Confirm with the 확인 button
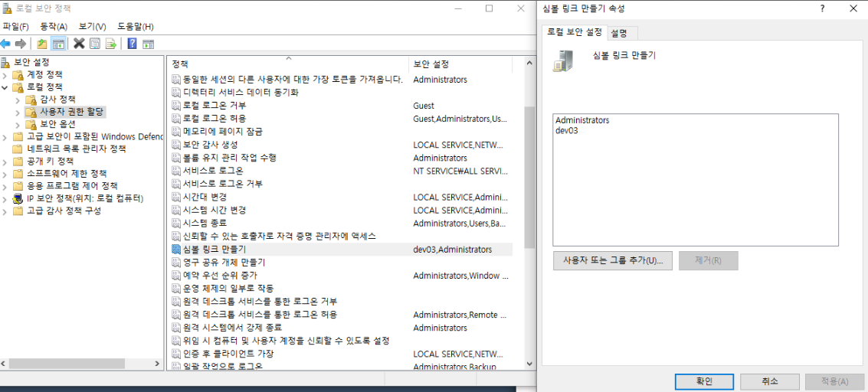 704,381
